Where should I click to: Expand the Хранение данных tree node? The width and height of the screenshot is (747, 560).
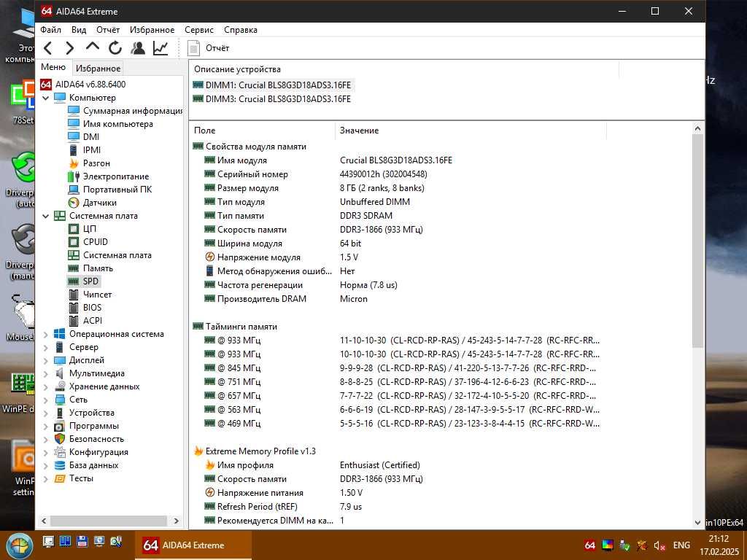46,386
